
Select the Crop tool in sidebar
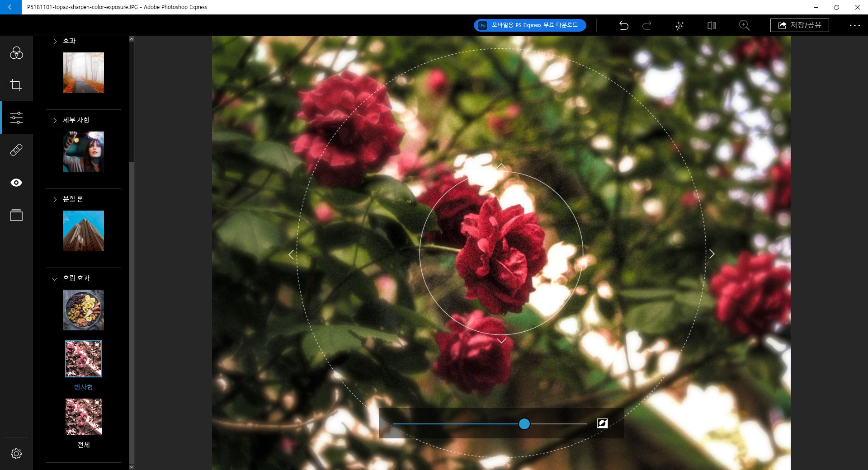click(x=16, y=85)
